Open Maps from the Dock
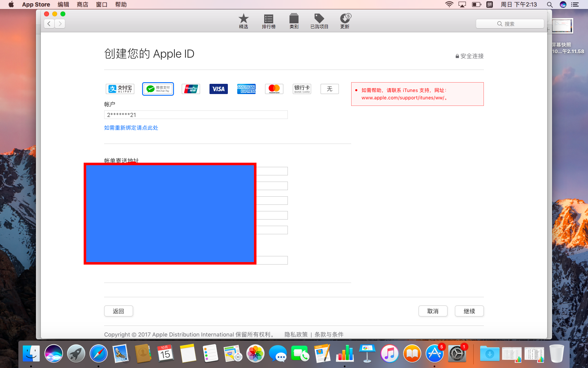The height and width of the screenshot is (368, 588). tap(233, 354)
